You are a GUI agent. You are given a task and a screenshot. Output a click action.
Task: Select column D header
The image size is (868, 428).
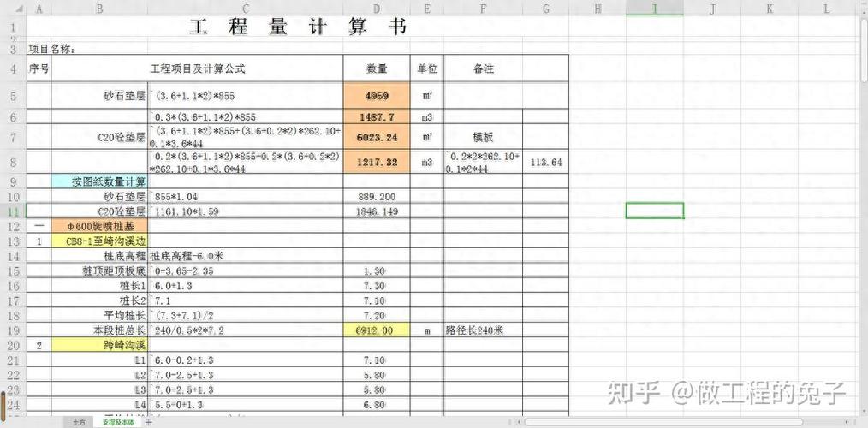click(377, 9)
